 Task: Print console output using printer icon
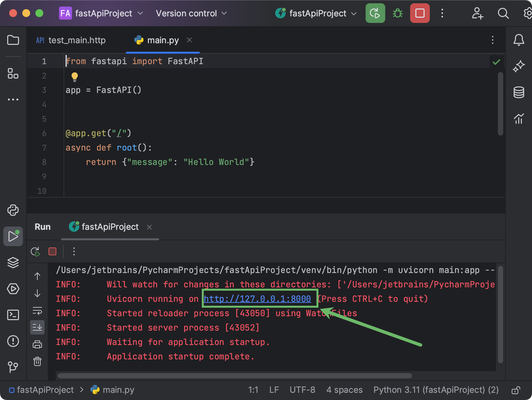[37, 344]
